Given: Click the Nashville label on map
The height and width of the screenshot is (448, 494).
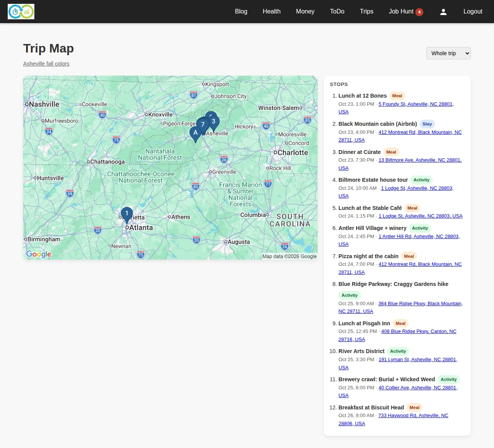Looking at the screenshot, I should coord(44,104).
